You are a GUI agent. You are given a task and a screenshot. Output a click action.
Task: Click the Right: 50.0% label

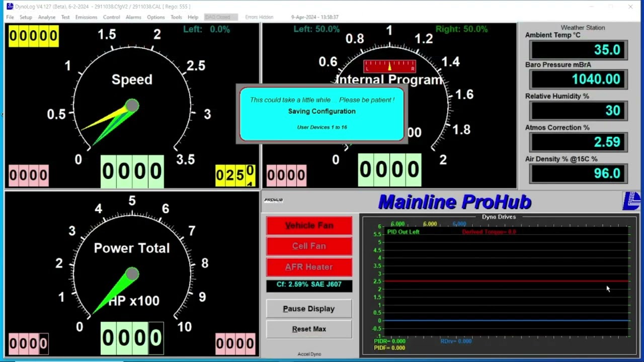462,29
